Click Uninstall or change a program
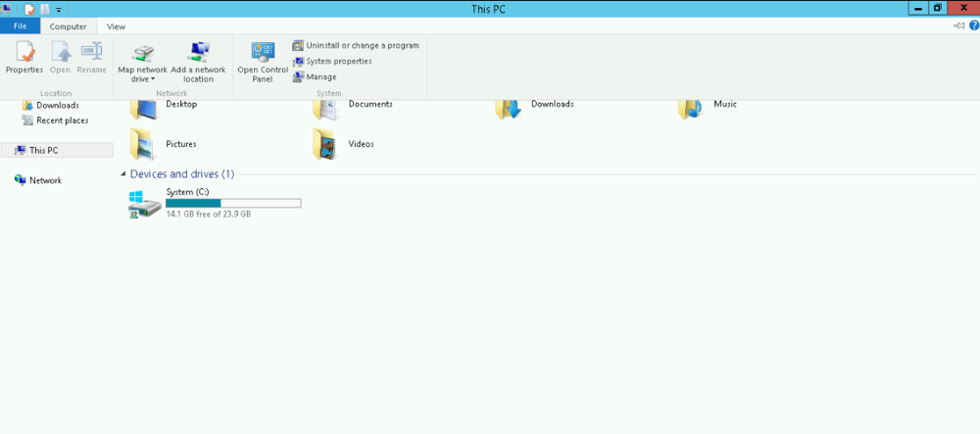Image resolution: width=980 pixels, height=434 pixels. (x=356, y=46)
